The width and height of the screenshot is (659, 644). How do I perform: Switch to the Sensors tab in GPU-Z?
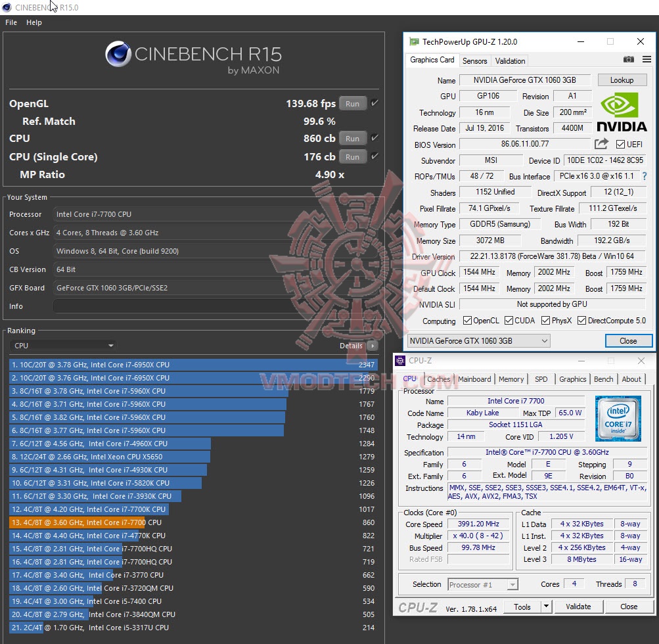pyautogui.click(x=474, y=61)
